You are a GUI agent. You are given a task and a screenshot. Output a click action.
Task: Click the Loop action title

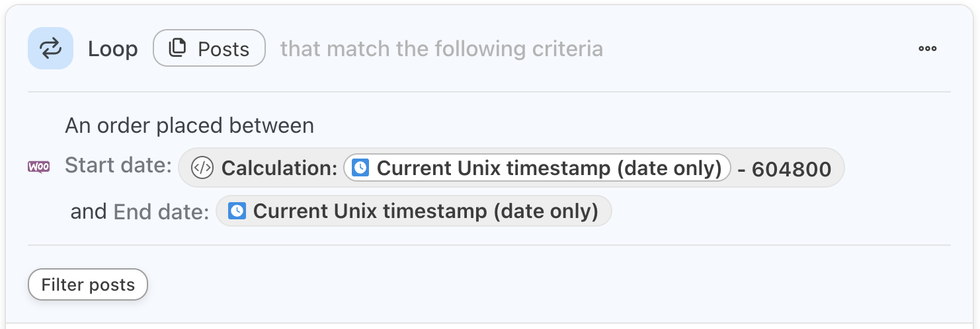click(x=113, y=49)
